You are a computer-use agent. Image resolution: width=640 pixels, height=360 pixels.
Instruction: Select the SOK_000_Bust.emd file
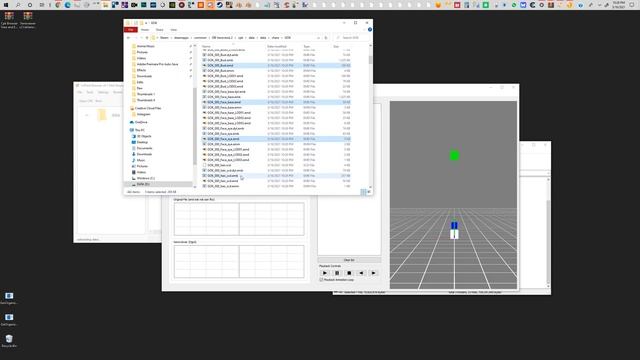pyautogui.click(x=276, y=65)
